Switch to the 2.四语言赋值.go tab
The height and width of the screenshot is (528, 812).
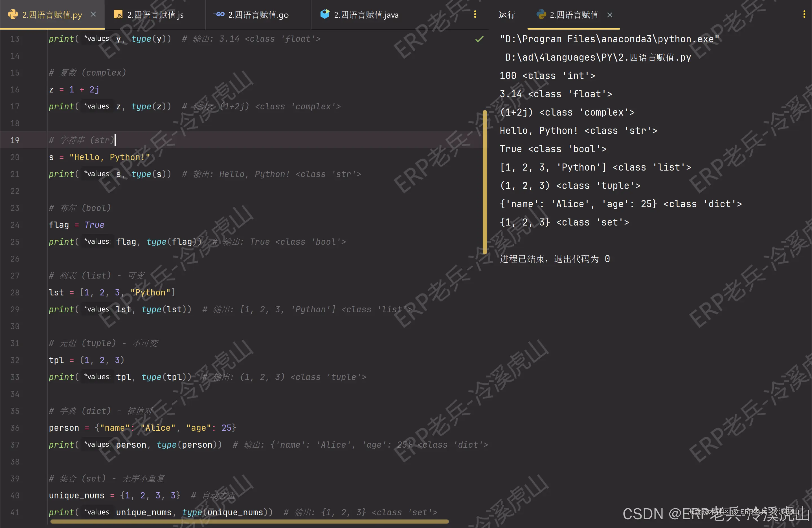[258, 15]
